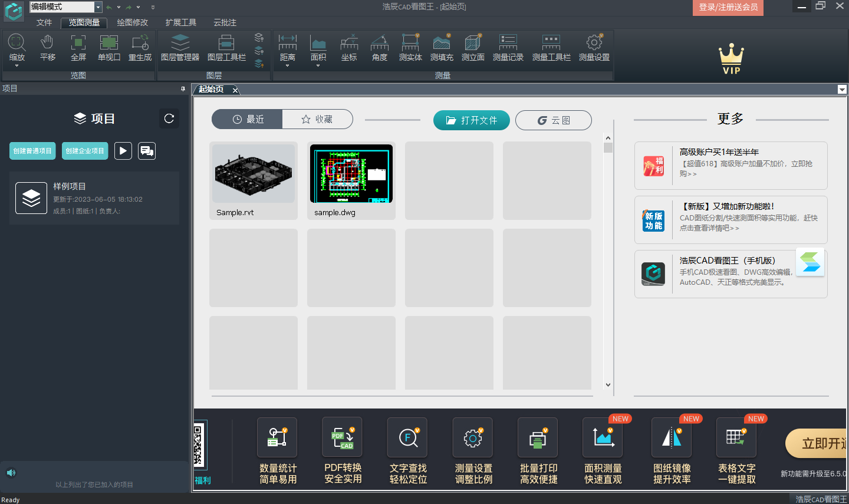The width and height of the screenshot is (849, 504).
Task: Open 测量设置 measurement settings
Action: coord(594,48)
